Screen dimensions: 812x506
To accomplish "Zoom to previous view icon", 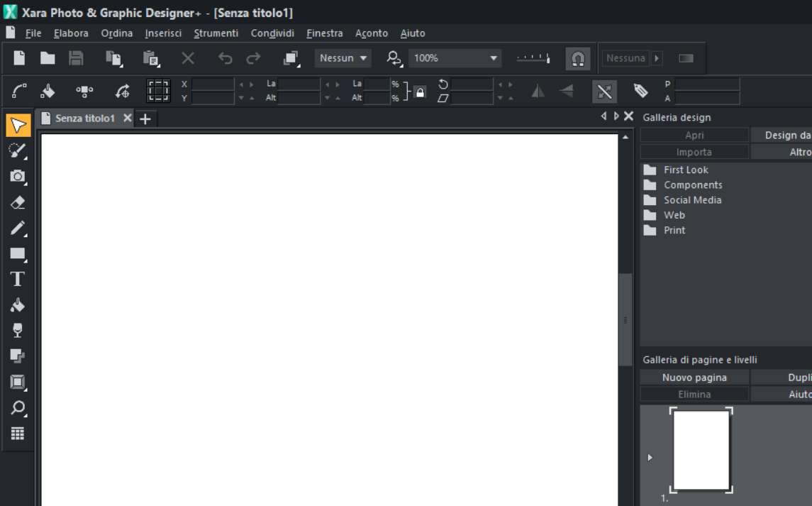I will tap(394, 58).
